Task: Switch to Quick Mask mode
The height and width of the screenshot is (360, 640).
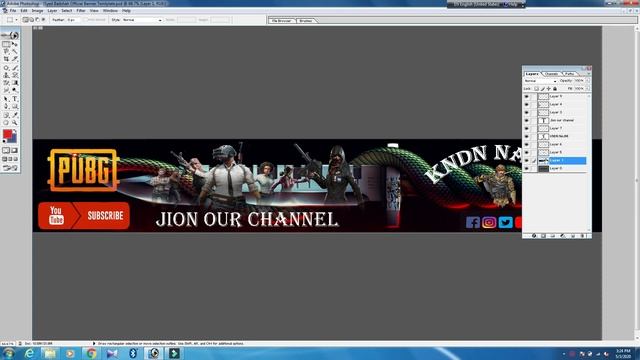Action: click(x=15, y=151)
